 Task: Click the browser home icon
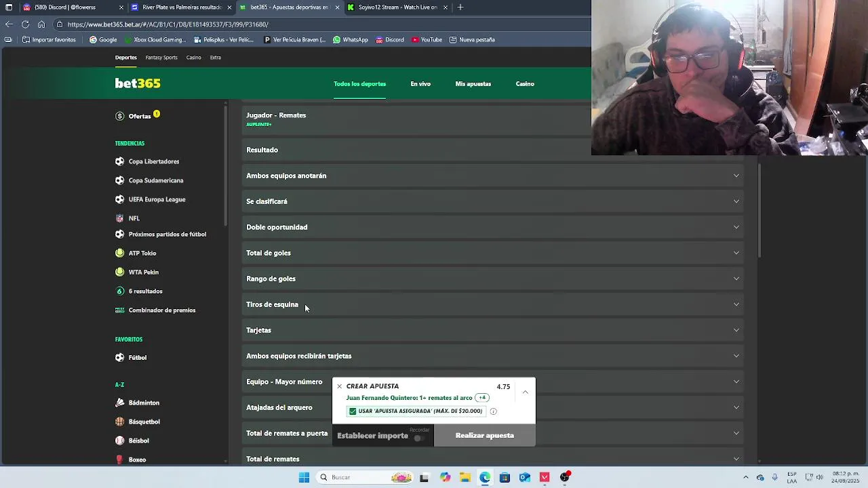tap(41, 24)
